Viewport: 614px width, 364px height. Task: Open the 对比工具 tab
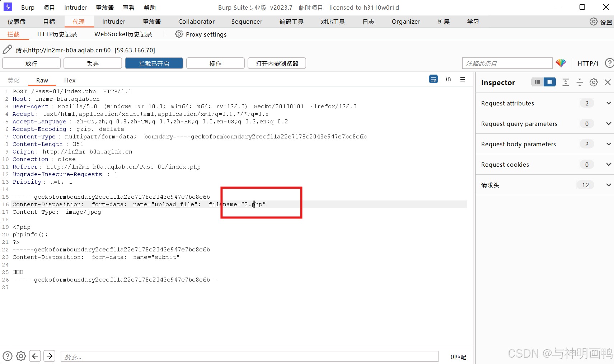point(333,22)
